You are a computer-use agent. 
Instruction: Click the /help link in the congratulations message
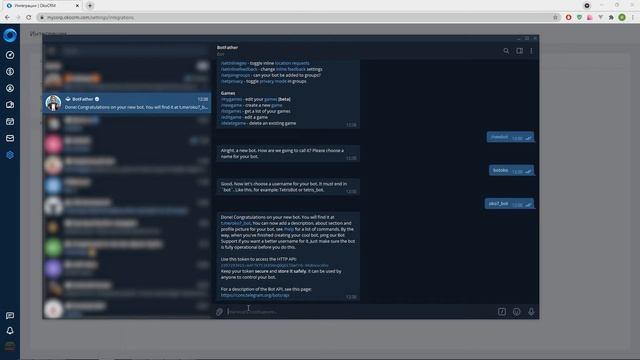289,229
